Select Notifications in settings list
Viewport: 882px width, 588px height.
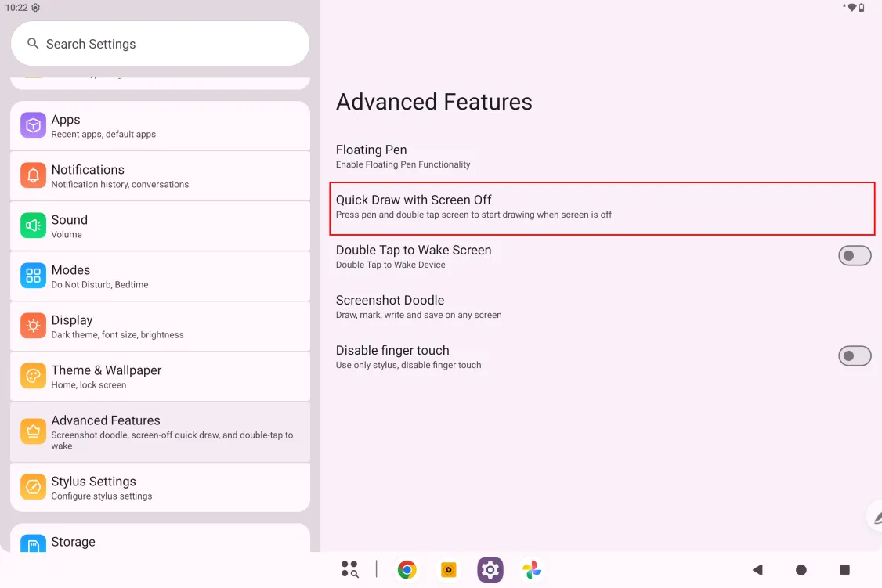coord(161,176)
